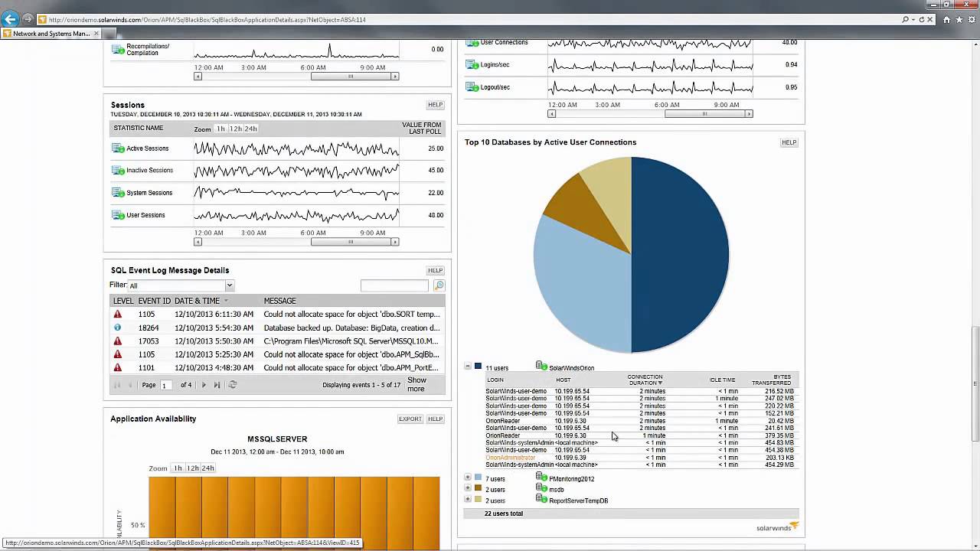Click msdb database icon
The height and width of the screenshot is (551, 980).
(x=541, y=488)
